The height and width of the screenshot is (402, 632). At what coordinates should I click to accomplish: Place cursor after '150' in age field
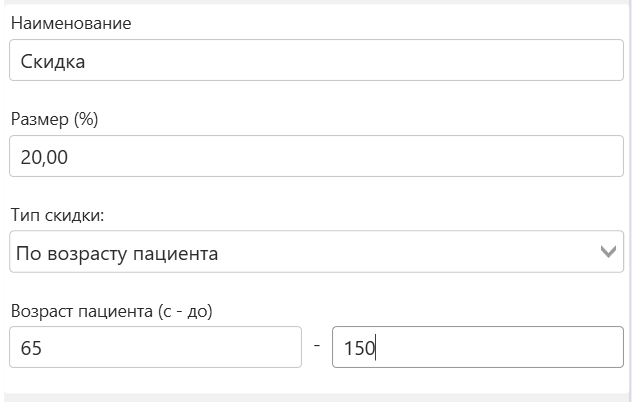click(376, 349)
